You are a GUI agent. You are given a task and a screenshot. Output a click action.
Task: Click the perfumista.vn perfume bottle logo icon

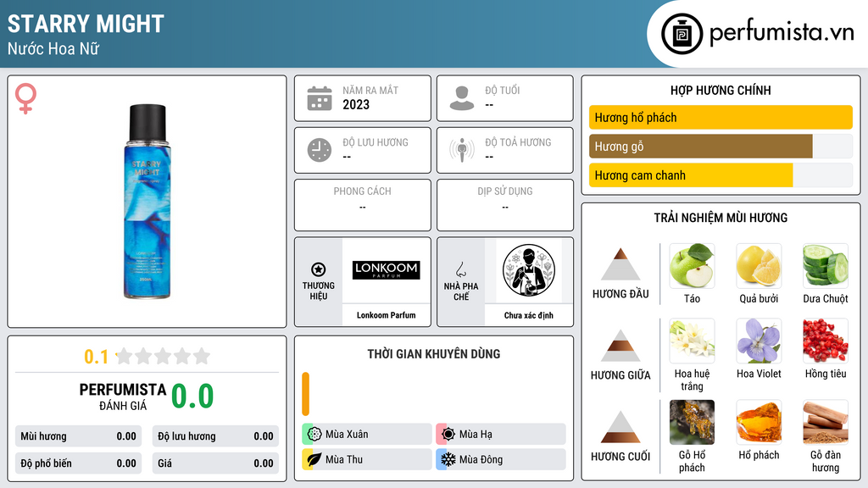682,34
